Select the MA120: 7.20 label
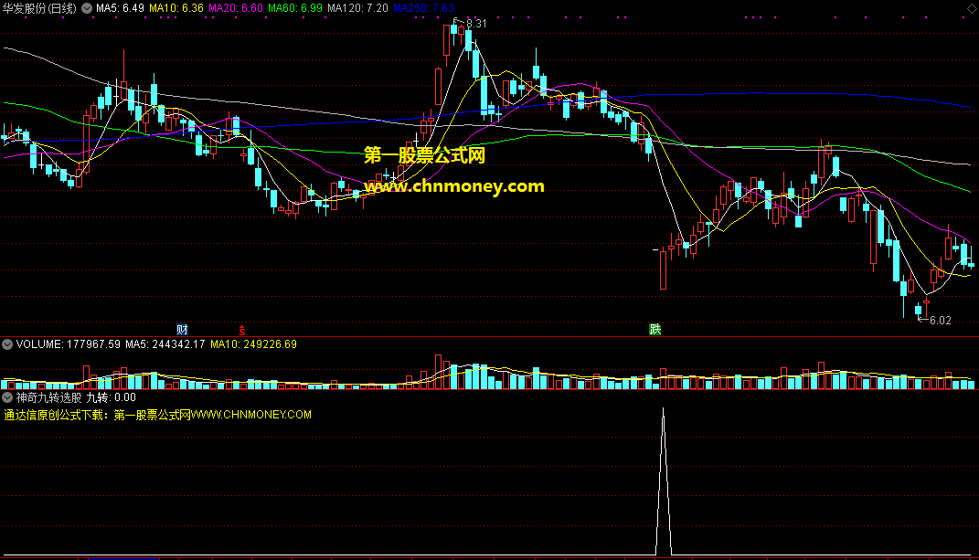 (357, 8)
